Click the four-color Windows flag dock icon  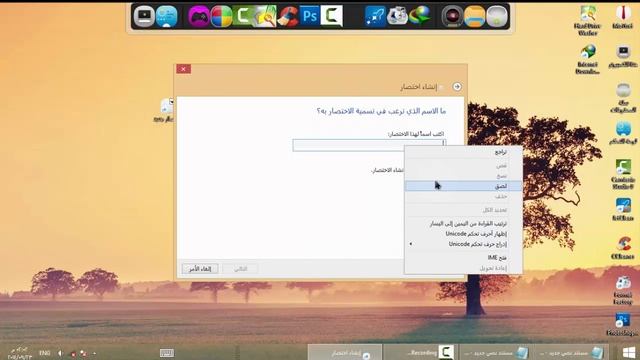click(x=221, y=17)
